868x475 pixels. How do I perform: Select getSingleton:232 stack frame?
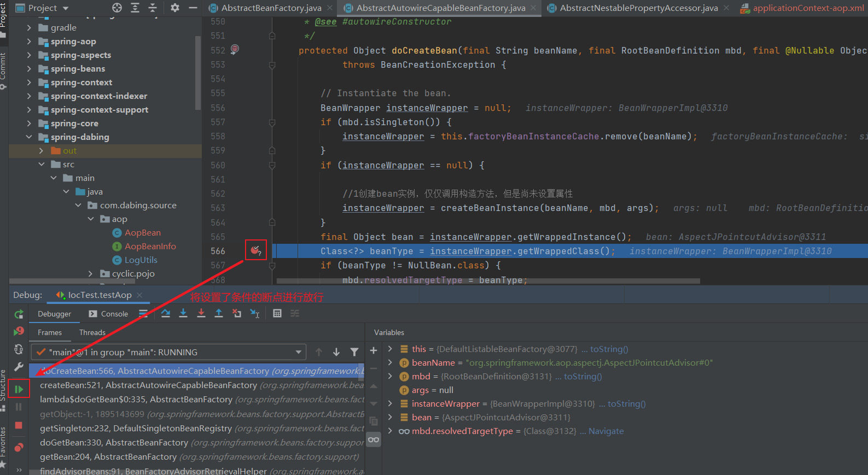click(x=197, y=428)
